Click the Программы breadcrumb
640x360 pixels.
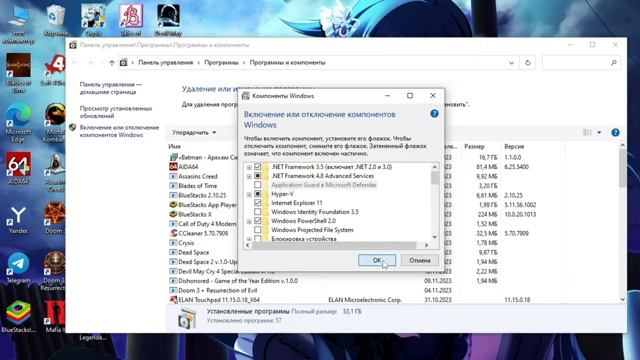tap(221, 63)
